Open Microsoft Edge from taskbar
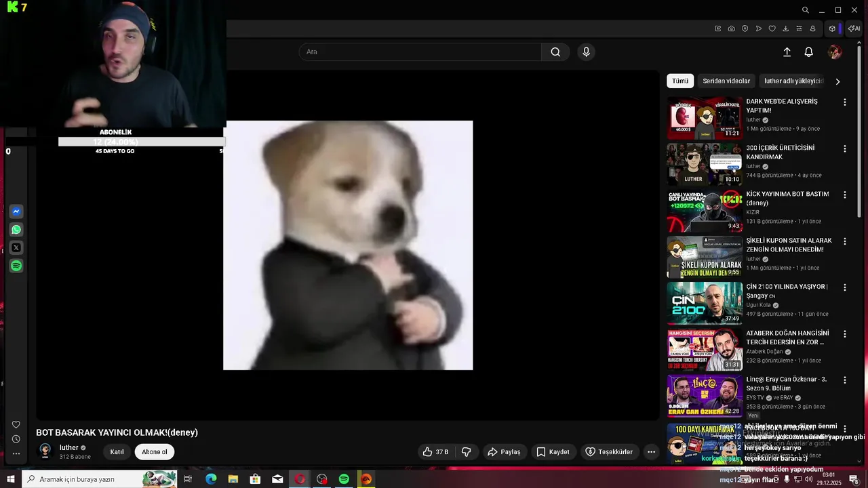This screenshot has height=488, width=868. (x=211, y=479)
